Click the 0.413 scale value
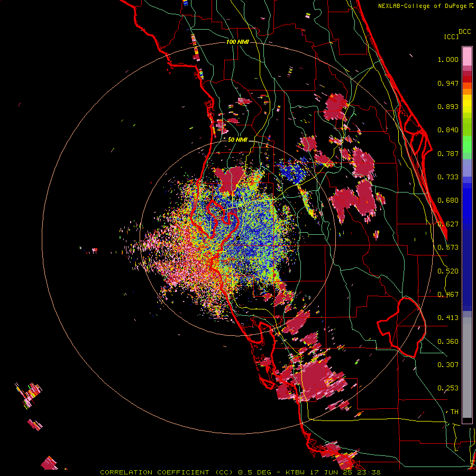The height and width of the screenshot is (476, 476). [448, 318]
